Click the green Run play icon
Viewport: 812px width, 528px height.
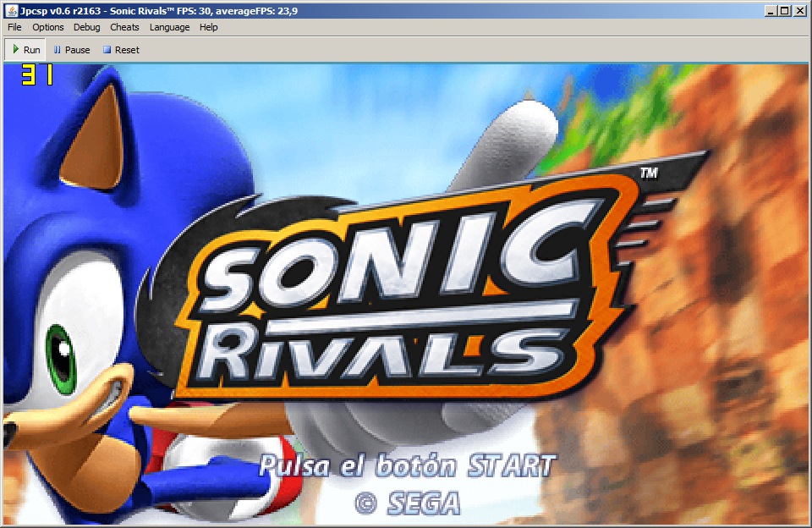(x=16, y=49)
